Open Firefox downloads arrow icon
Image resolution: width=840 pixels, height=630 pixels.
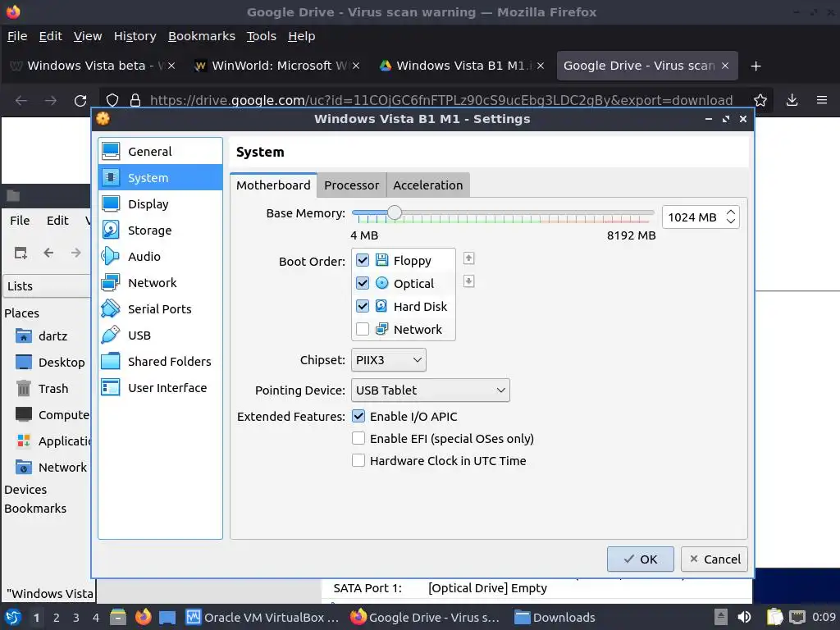click(792, 100)
